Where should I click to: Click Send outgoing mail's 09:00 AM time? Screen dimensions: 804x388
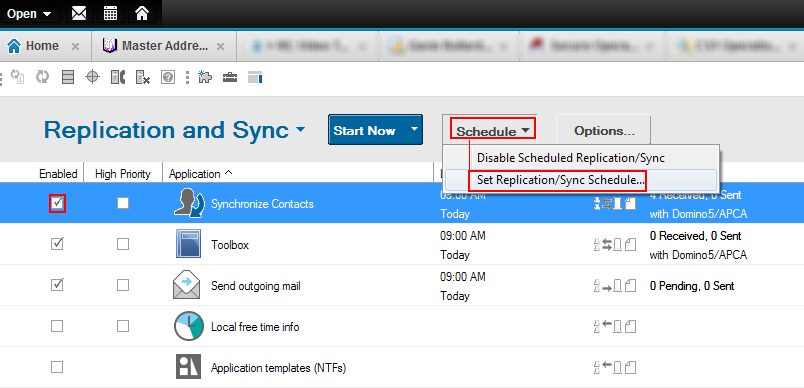pyautogui.click(x=463, y=277)
